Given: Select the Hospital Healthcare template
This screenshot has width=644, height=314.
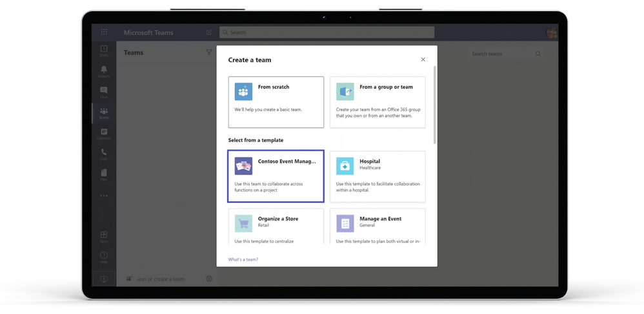Looking at the screenshot, I should [377, 176].
